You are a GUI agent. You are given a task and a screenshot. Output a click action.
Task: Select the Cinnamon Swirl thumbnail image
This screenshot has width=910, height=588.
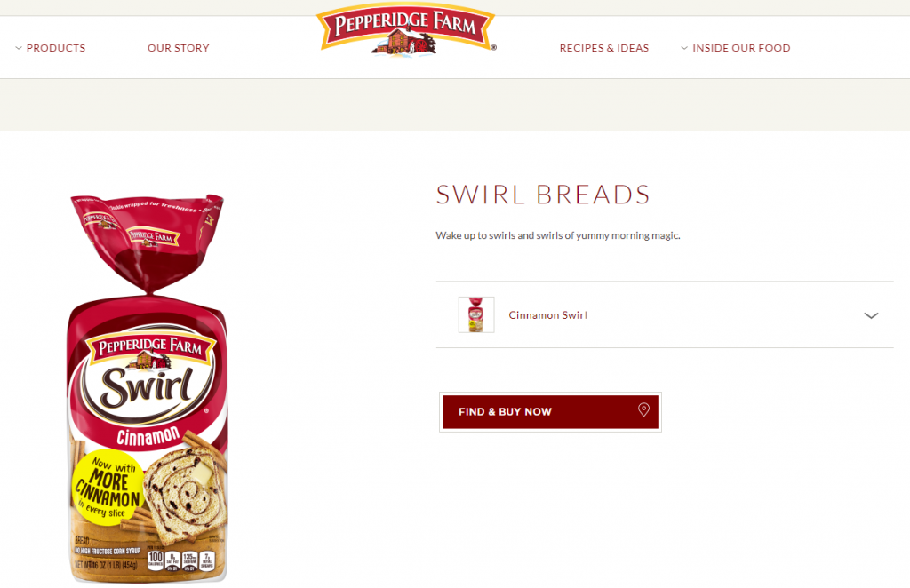[x=476, y=314]
